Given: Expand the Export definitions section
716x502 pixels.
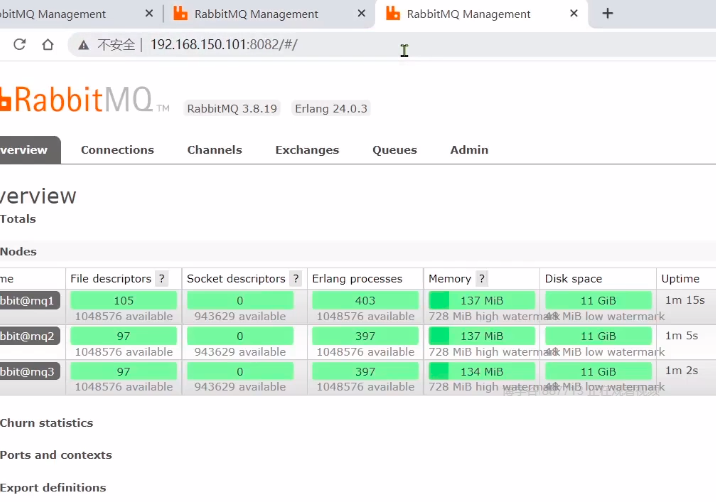Looking at the screenshot, I should point(53,488).
